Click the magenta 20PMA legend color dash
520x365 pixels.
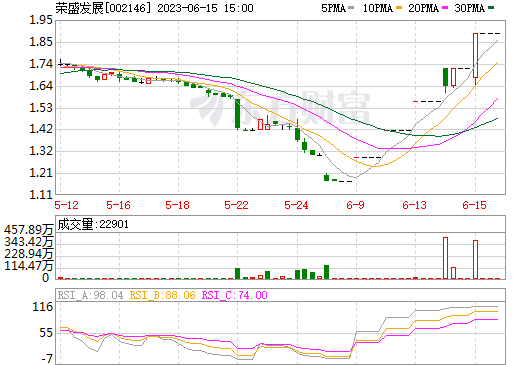tap(445, 8)
